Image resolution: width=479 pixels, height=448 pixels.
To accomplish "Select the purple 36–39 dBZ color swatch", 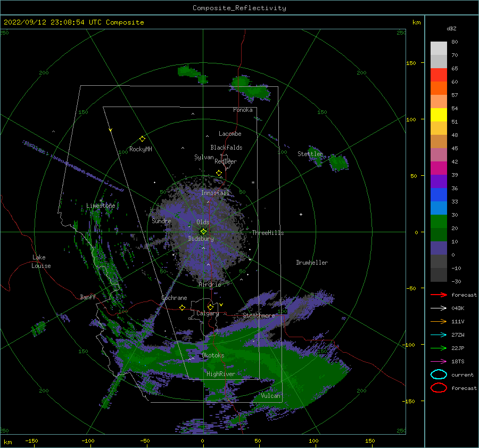I will 439,182.
